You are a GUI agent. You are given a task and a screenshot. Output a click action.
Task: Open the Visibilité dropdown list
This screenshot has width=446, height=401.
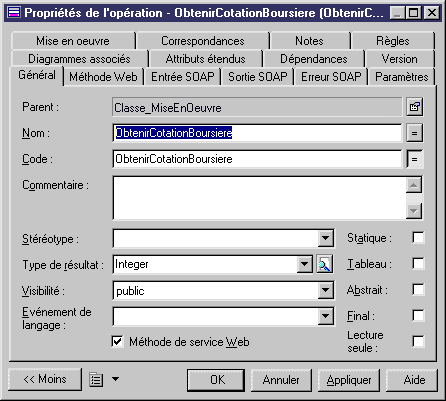[x=325, y=290]
